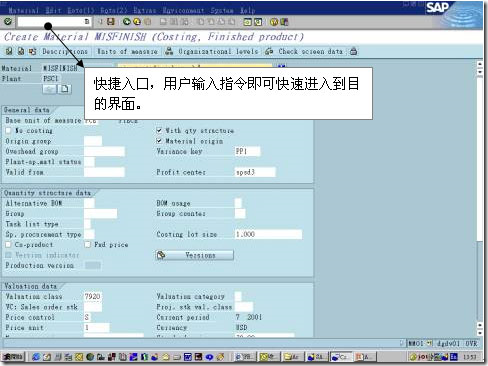Toggle the Material origin checkbox
This screenshot has width=488, height=366.
coord(159,141)
